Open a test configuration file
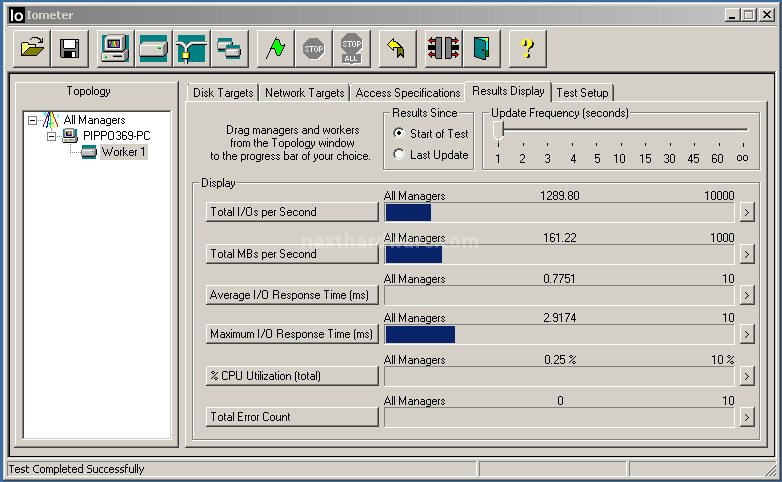Viewport: 782px width, 482px height. pyautogui.click(x=32, y=48)
